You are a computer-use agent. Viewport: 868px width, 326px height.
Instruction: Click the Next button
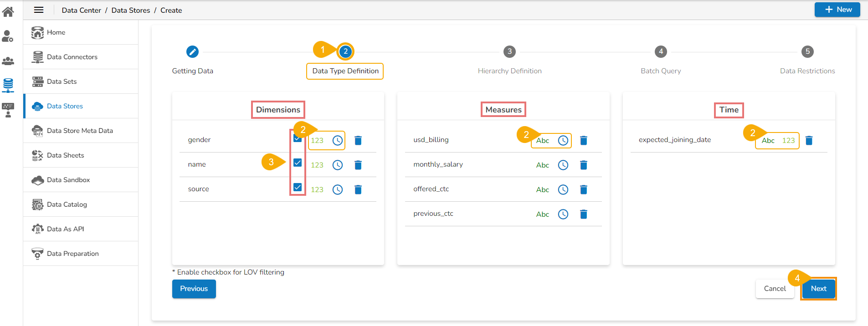tap(818, 289)
